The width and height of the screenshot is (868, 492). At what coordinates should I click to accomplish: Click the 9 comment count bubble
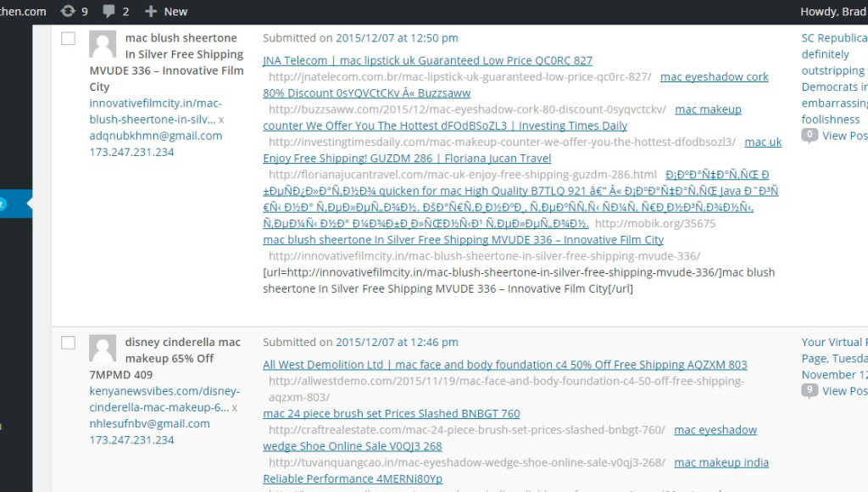click(x=810, y=390)
